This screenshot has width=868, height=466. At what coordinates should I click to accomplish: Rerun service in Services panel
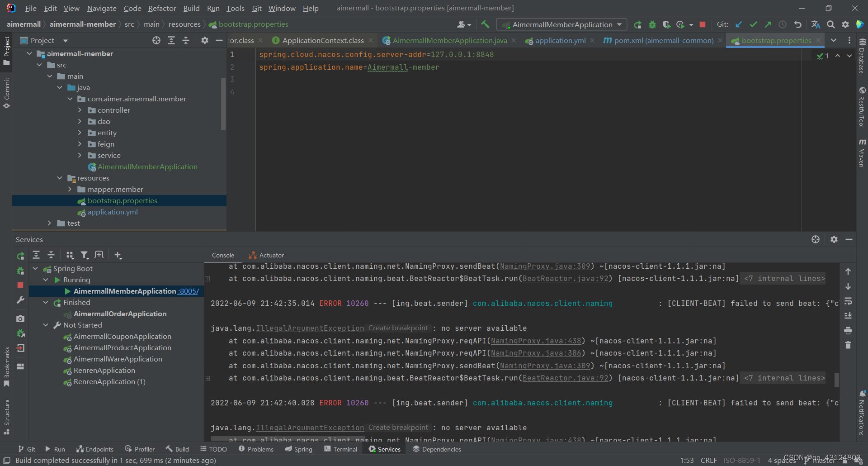[20, 256]
